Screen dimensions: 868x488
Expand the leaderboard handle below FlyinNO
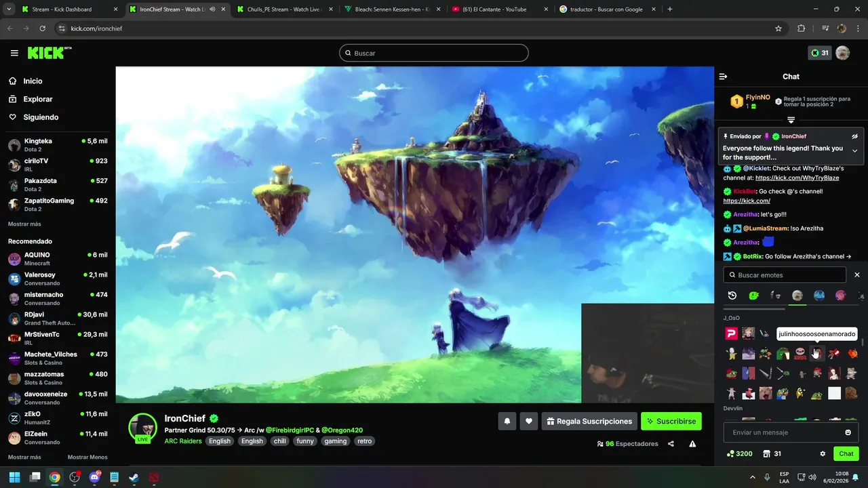tap(791, 120)
